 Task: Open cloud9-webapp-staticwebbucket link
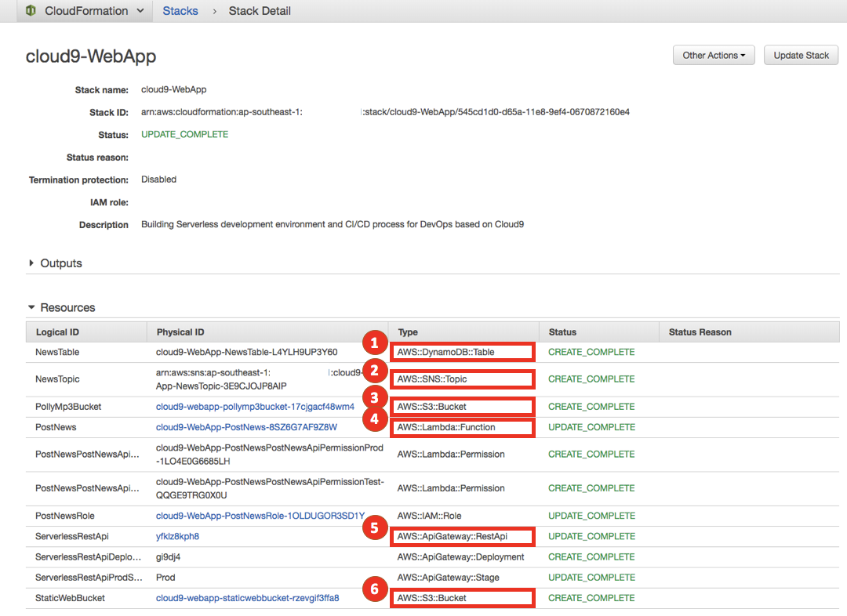click(x=247, y=598)
